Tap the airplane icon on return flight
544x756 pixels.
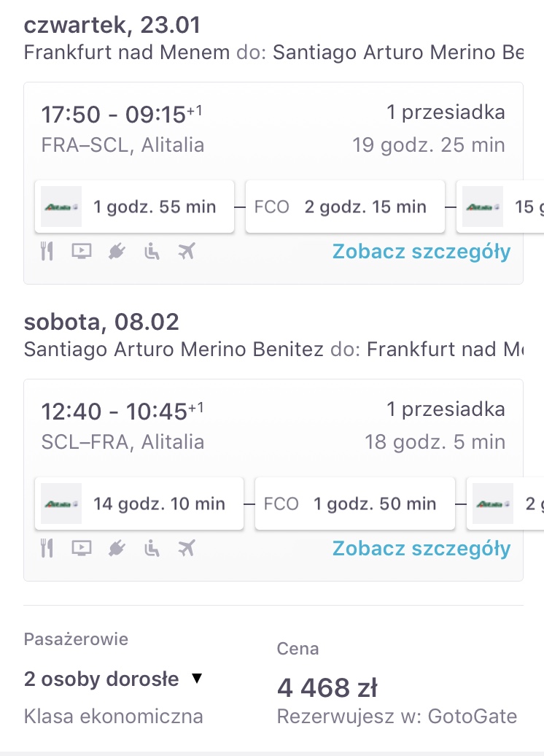(x=187, y=548)
